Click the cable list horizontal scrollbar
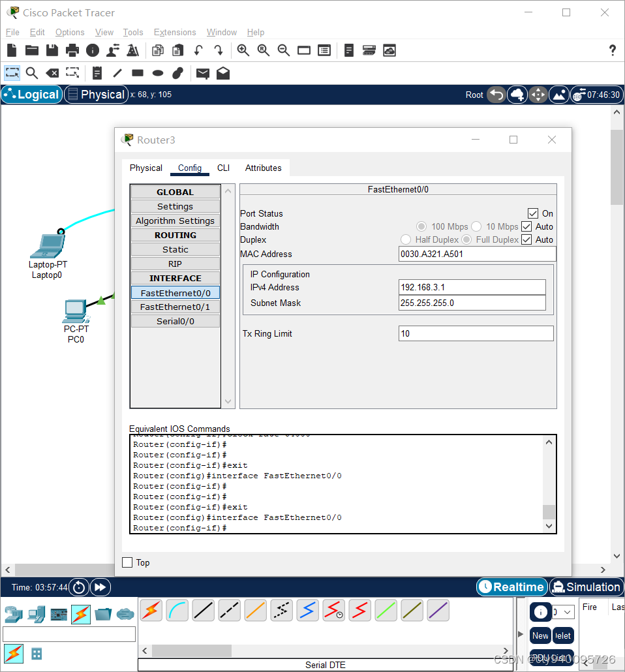 point(192,650)
